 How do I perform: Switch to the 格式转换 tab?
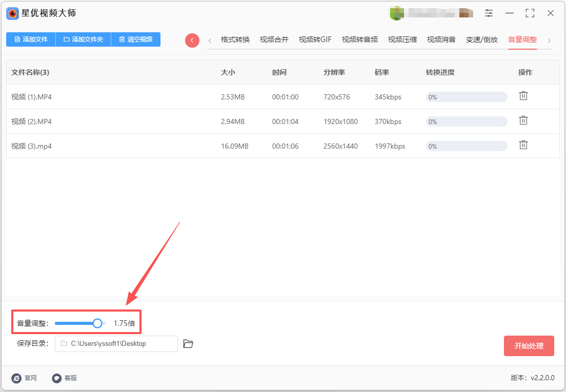click(x=235, y=39)
